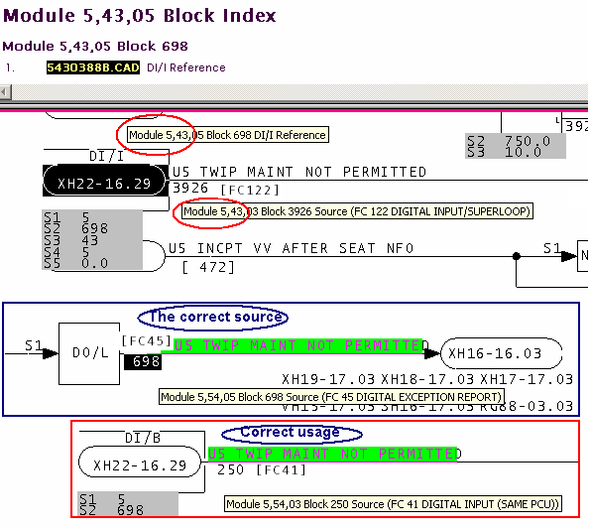Screen dimensions: 590x529
Task: Click the horizontal scrollbar left arrow
Action: tap(5, 92)
